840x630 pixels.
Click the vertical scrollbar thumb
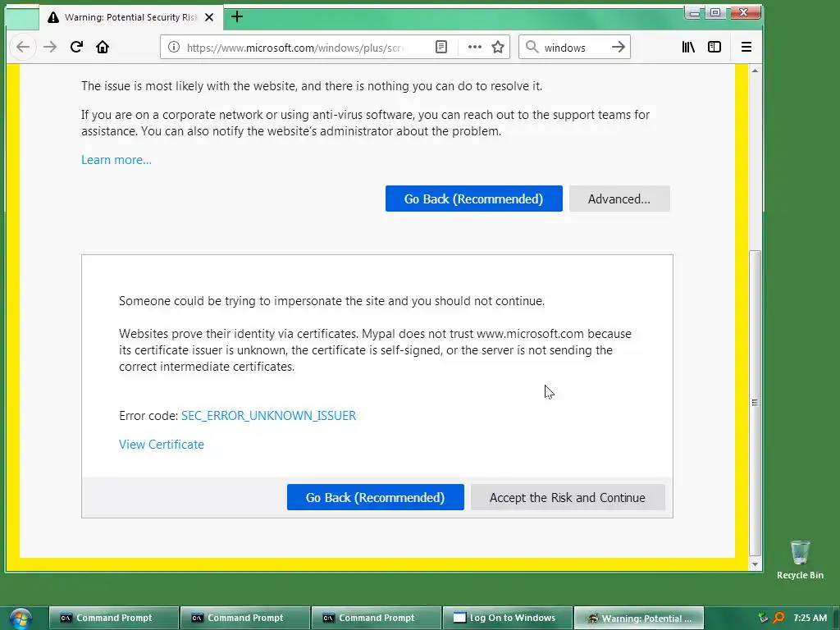tap(755, 403)
